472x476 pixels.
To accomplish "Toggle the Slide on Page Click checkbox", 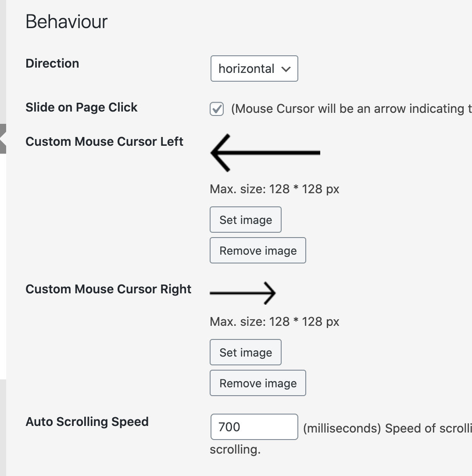I will coord(217,109).
